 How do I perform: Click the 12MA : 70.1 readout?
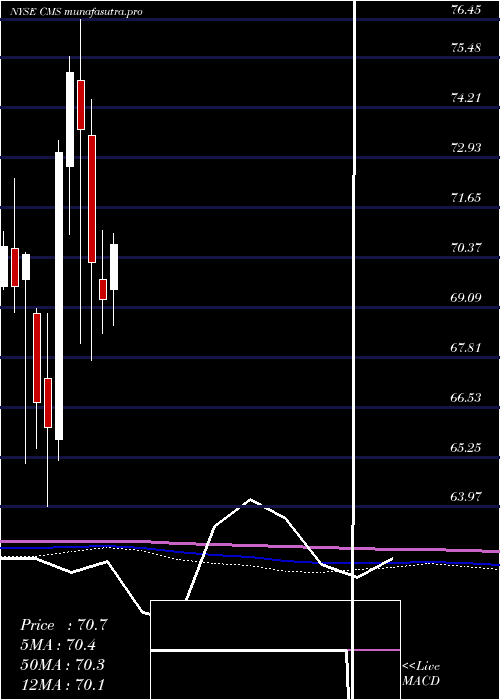(x=62, y=684)
